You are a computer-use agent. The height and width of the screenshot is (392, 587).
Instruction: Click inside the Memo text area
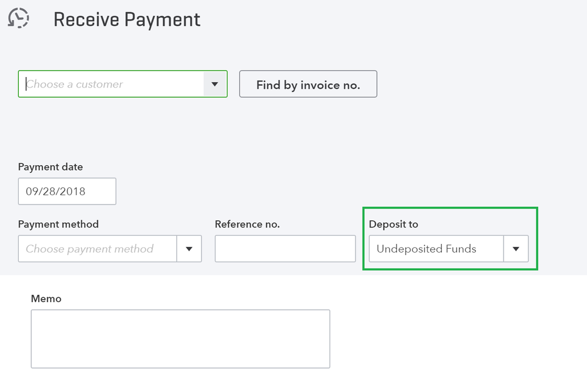180,339
